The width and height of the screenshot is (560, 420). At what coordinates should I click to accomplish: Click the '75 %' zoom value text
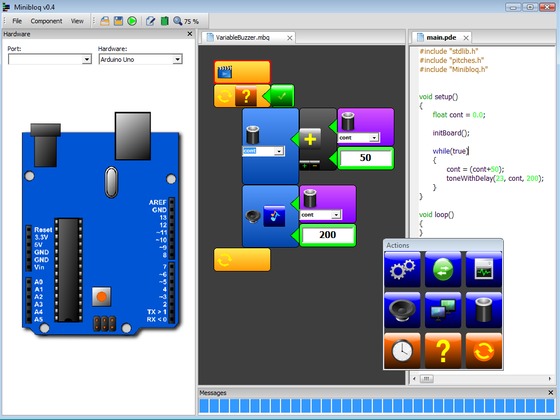[x=191, y=21]
